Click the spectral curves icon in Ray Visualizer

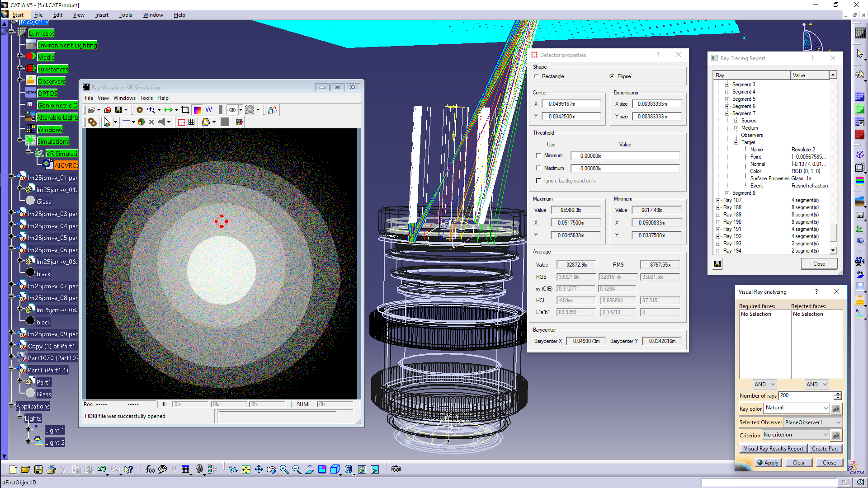pos(273,110)
